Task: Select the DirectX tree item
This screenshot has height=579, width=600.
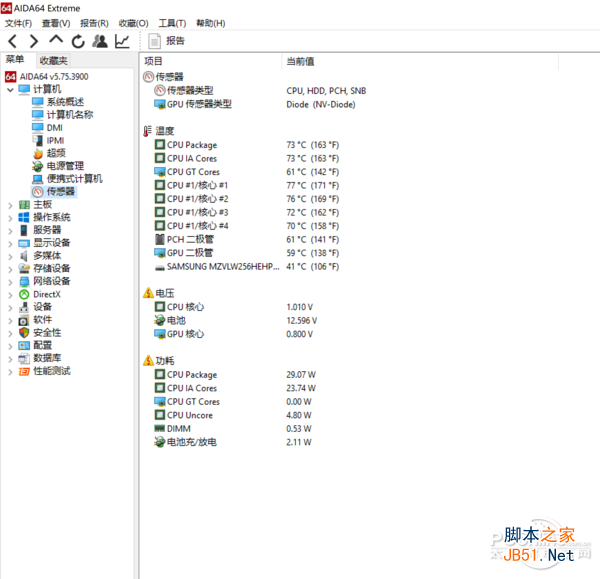Action: 47,294
